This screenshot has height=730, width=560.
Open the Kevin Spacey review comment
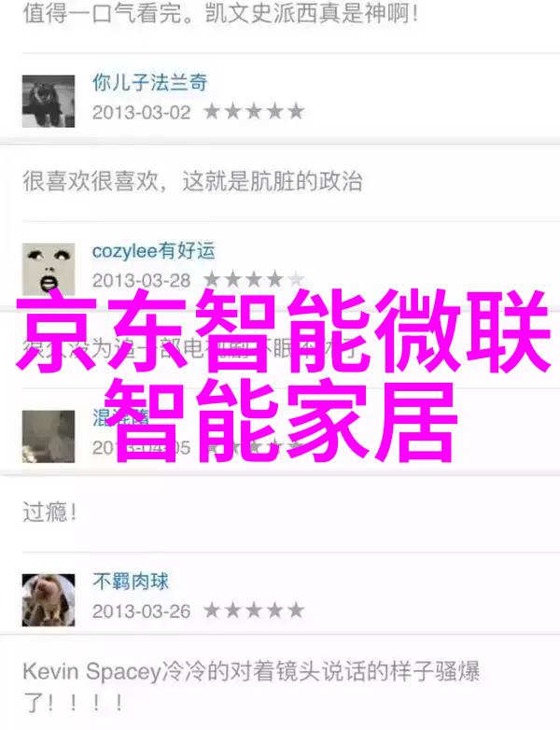point(251,687)
